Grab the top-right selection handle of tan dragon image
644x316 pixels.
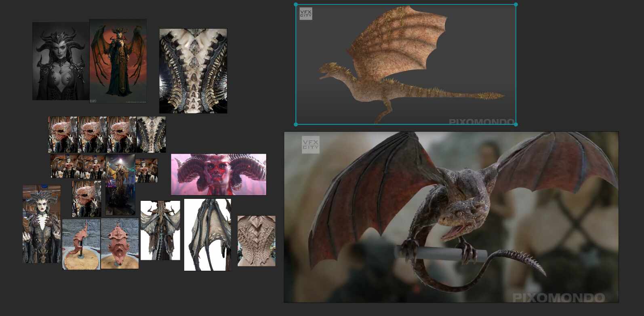516,5
